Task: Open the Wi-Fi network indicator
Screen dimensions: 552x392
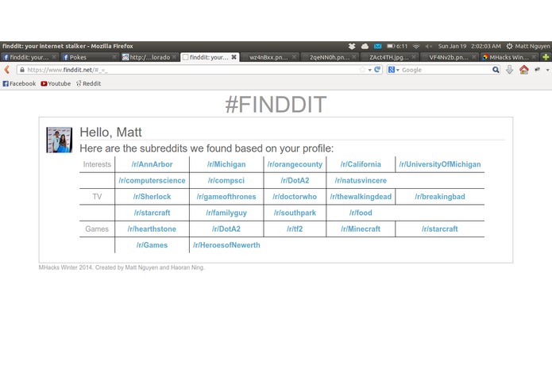Action: click(x=416, y=46)
